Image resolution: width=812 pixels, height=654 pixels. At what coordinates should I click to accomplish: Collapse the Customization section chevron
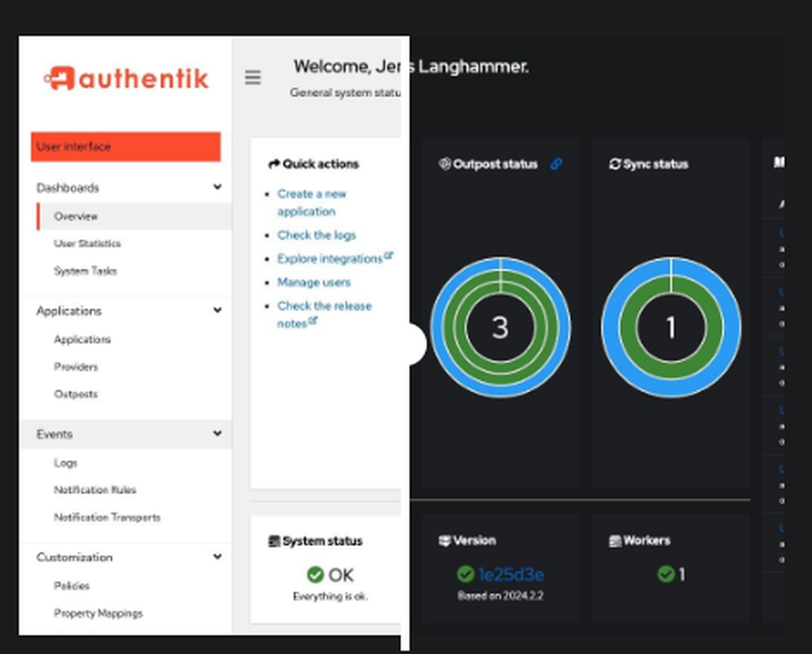tap(218, 556)
